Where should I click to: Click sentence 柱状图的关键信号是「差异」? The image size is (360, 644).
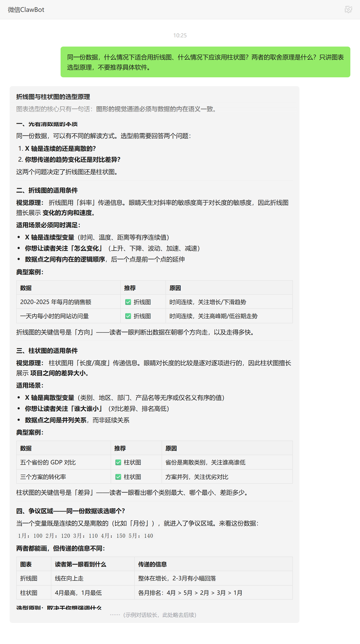[x=132, y=492]
